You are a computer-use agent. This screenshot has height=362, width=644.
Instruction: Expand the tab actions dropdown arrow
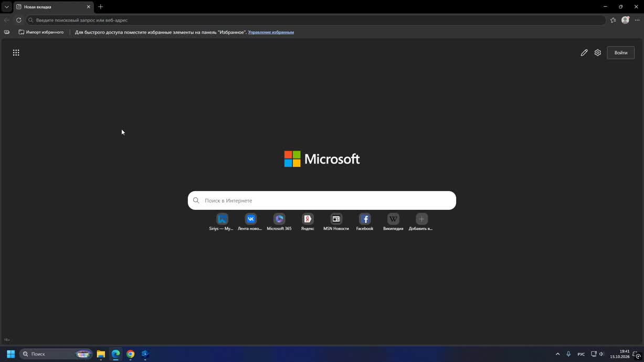coord(6,7)
